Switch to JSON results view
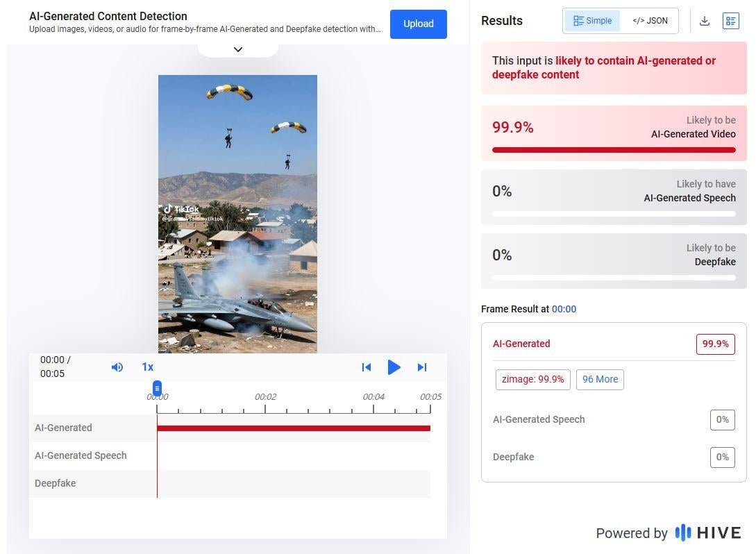Image resolution: width=756 pixels, height=554 pixels. point(649,21)
